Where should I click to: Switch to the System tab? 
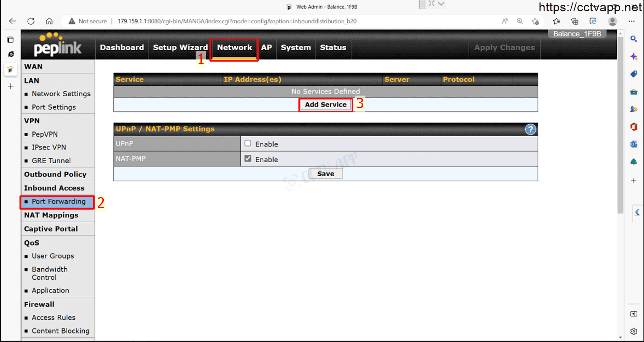(x=296, y=47)
